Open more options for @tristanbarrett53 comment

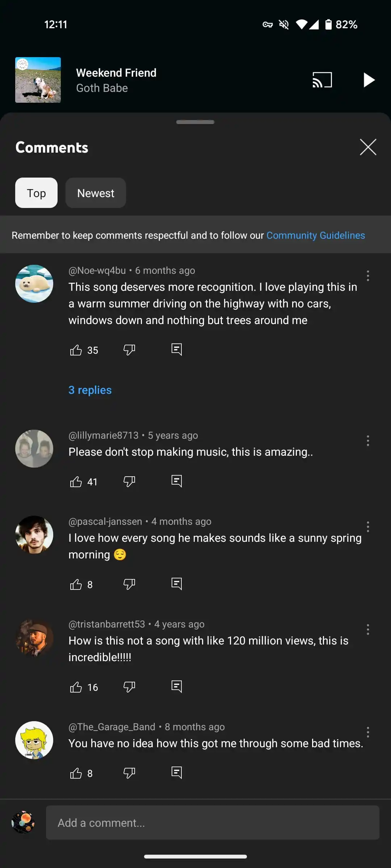click(368, 630)
